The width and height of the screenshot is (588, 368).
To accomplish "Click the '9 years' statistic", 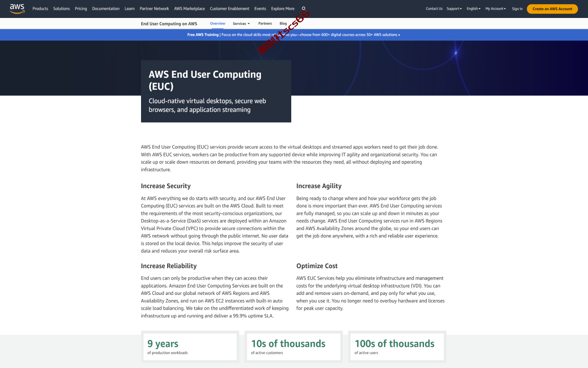I will [163, 344].
